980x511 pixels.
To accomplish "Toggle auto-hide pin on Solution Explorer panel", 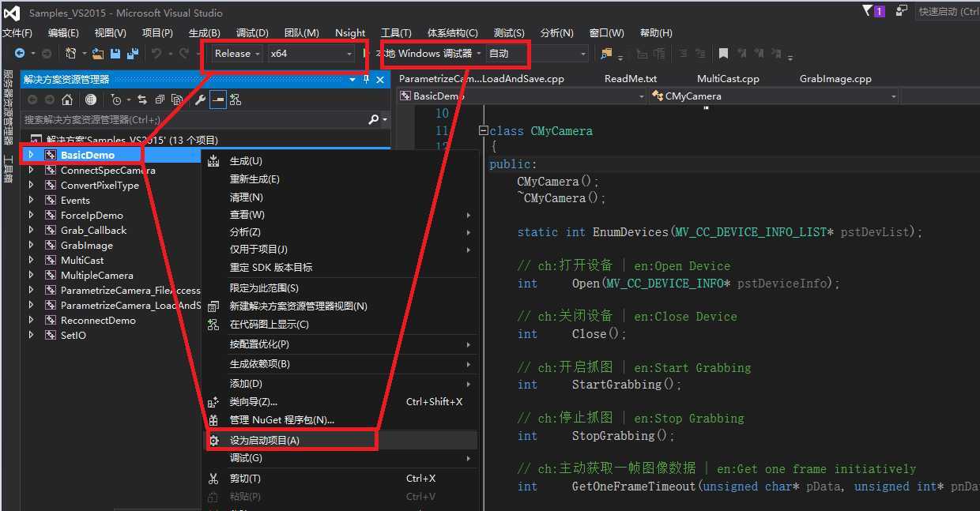I will point(366,79).
